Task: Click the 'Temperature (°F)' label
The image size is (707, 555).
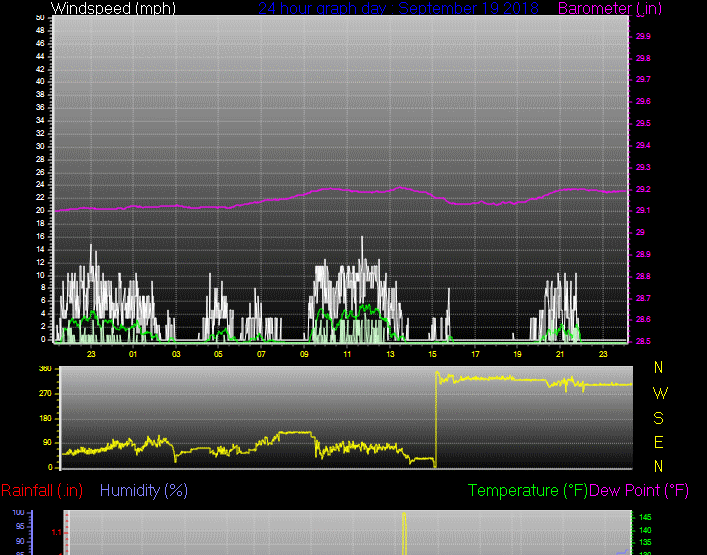Action: coord(528,491)
